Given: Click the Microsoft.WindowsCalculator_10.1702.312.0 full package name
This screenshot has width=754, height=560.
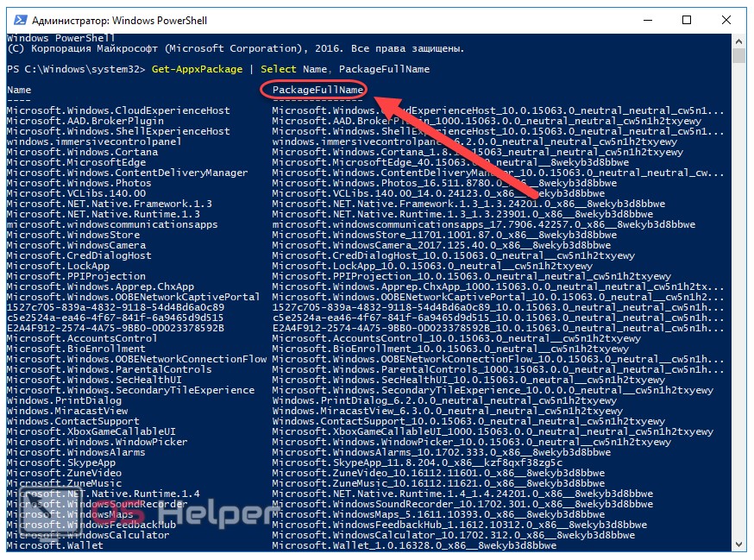Looking at the screenshot, I should click(454, 535).
